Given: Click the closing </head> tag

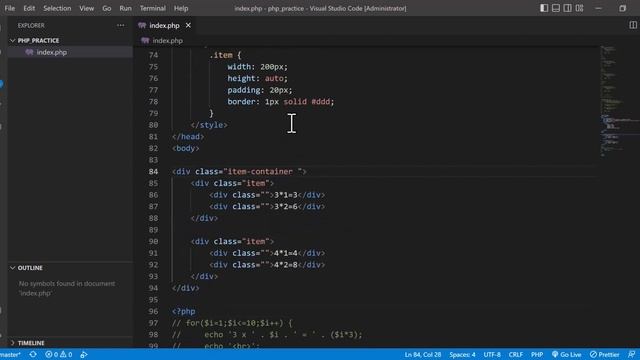Looking at the screenshot, I should (188, 136).
